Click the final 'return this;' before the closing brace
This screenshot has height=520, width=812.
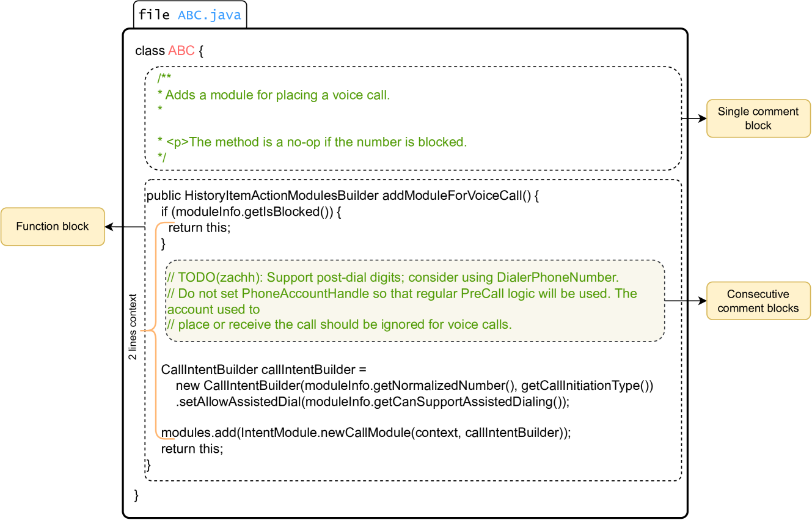pyautogui.click(x=192, y=449)
